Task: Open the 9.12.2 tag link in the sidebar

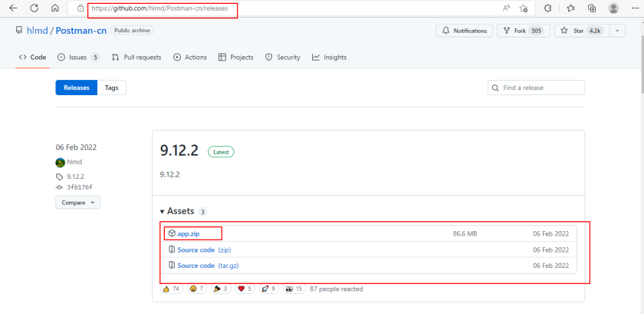Action: (x=75, y=177)
